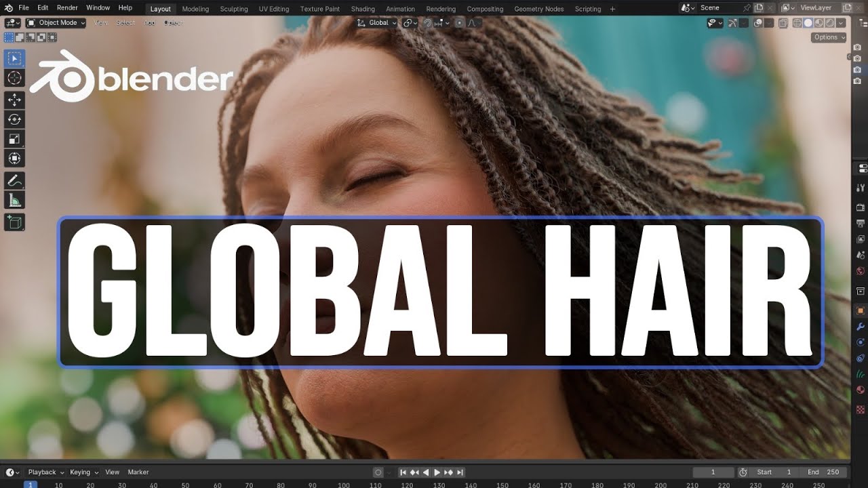Toggle X-ray mode in viewport header
Screen dimensions: 868x488
[783, 23]
